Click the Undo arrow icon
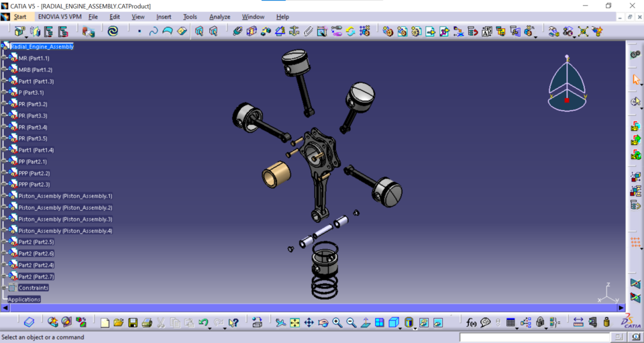The height and width of the screenshot is (343, 644). pos(203,323)
